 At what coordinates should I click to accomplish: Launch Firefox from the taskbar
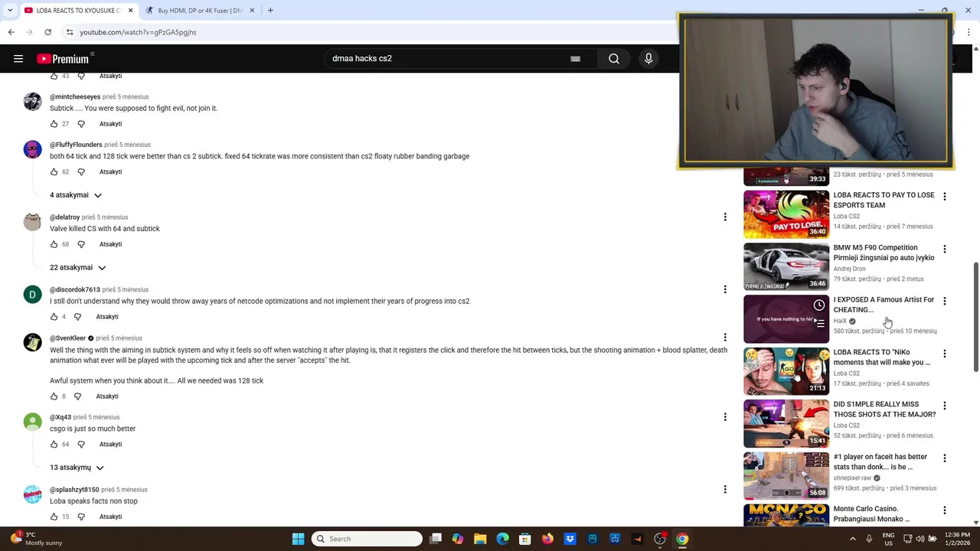[547, 539]
